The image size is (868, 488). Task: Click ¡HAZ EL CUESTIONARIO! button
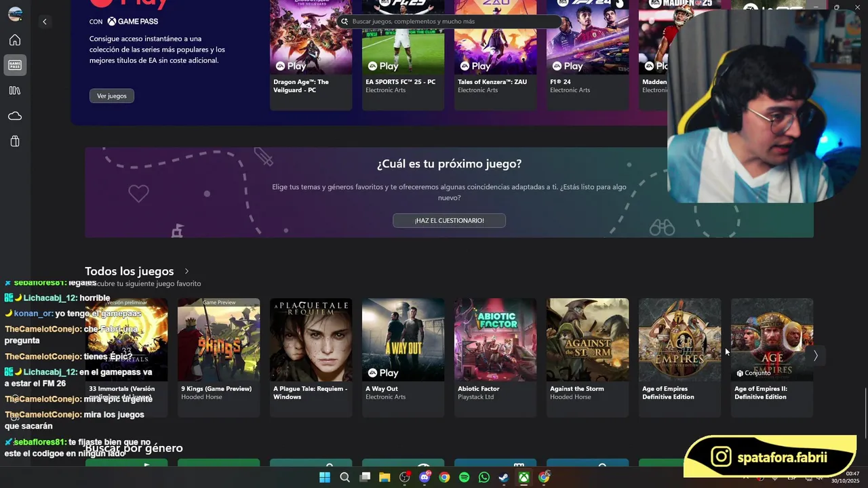click(x=449, y=220)
